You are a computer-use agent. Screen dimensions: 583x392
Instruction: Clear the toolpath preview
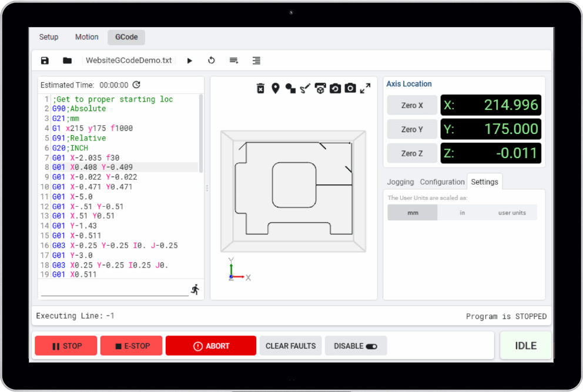click(x=260, y=88)
